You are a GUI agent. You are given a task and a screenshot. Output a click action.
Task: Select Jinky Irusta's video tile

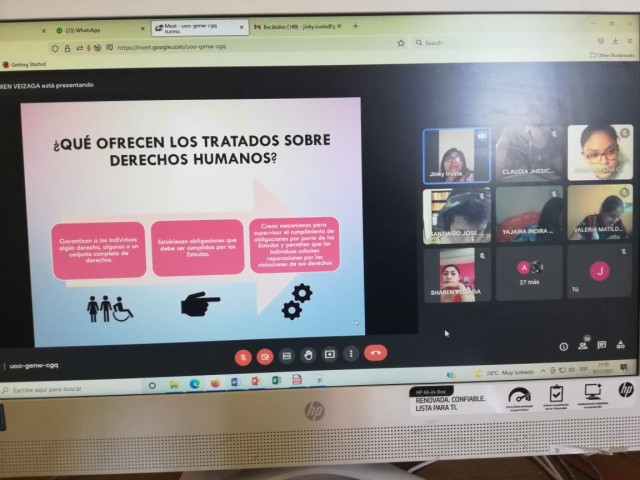point(457,156)
